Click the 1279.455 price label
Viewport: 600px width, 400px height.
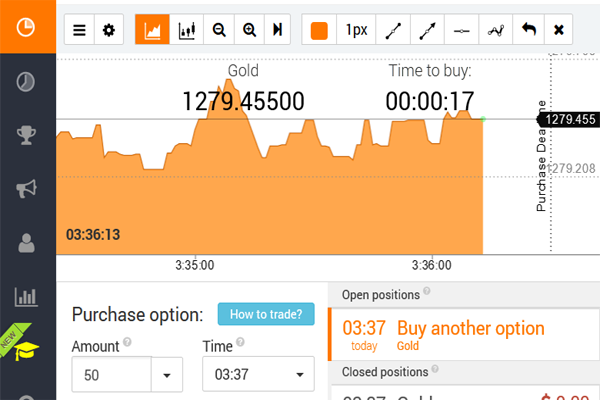[569, 119]
